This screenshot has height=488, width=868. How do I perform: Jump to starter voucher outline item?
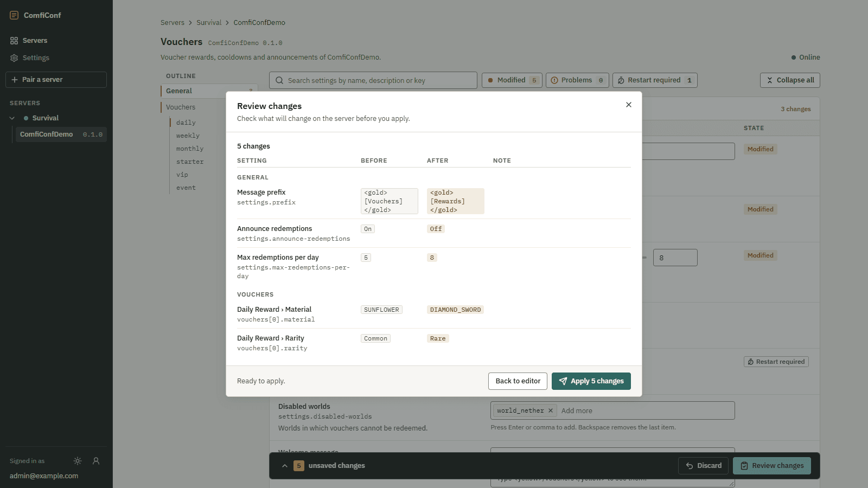click(x=190, y=162)
